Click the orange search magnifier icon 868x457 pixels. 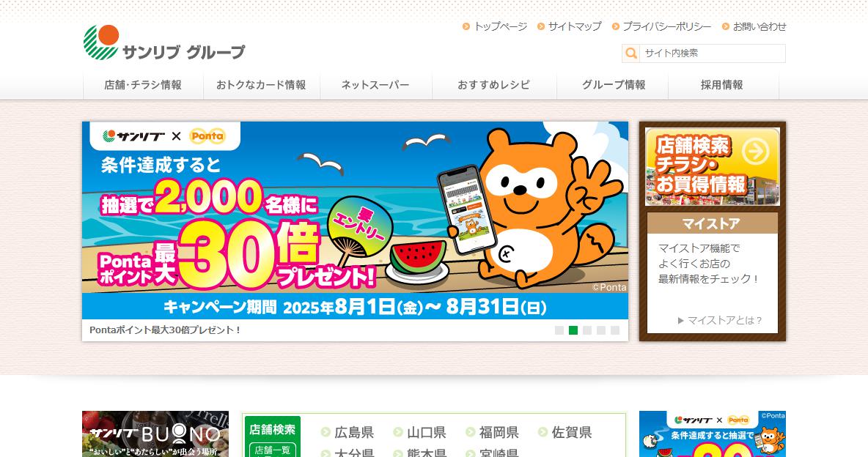[x=630, y=53]
